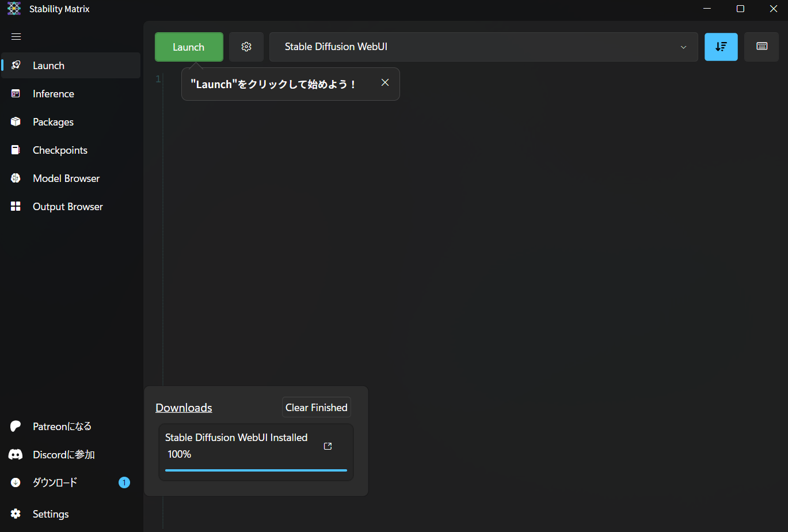Image resolution: width=788 pixels, height=532 pixels.
Task: Open the installed package external link icon
Action: pyautogui.click(x=328, y=446)
